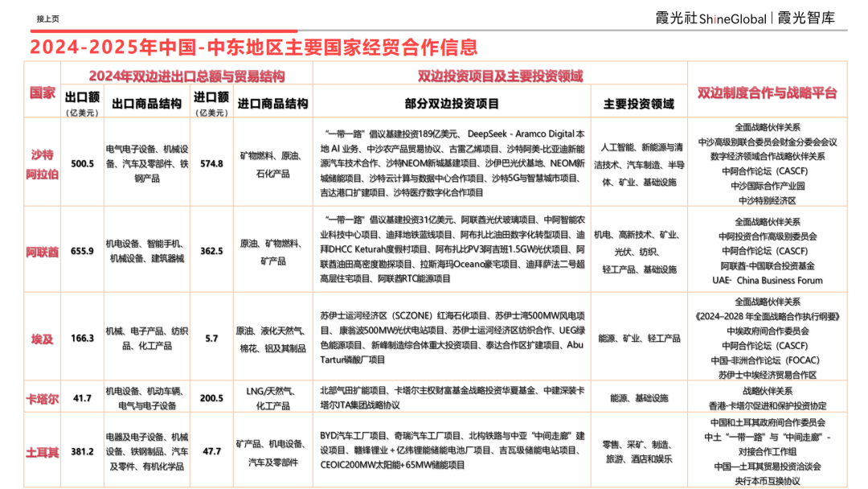Select the import value 574.8 for 沙特阿拉伯
This screenshot has width=868, height=489.
211,162
